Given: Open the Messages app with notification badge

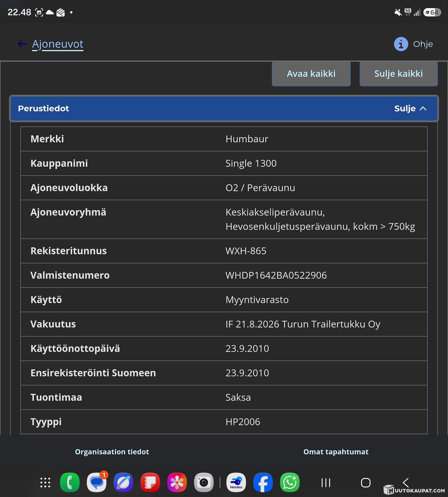Looking at the screenshot, I should click(x=97, y=482).
